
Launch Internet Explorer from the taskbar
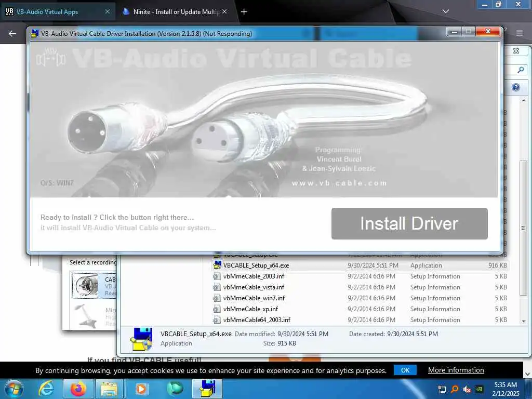coord(46,389)
